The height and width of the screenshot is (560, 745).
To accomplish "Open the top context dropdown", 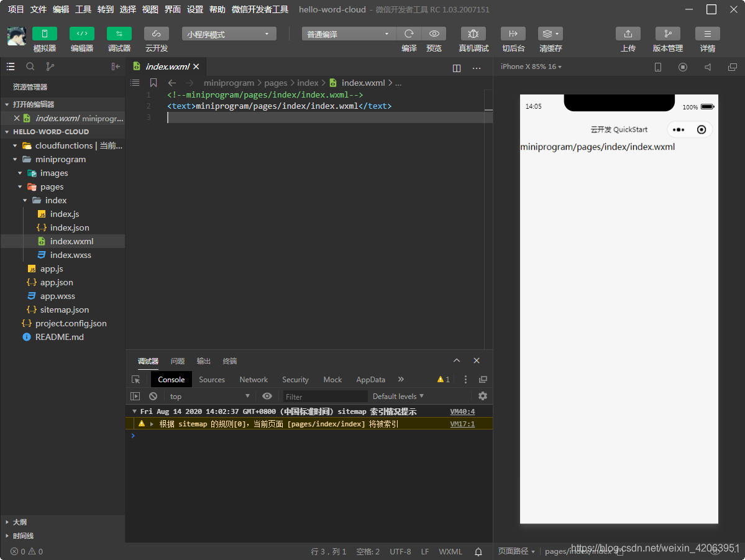I will tap(209, 396).
